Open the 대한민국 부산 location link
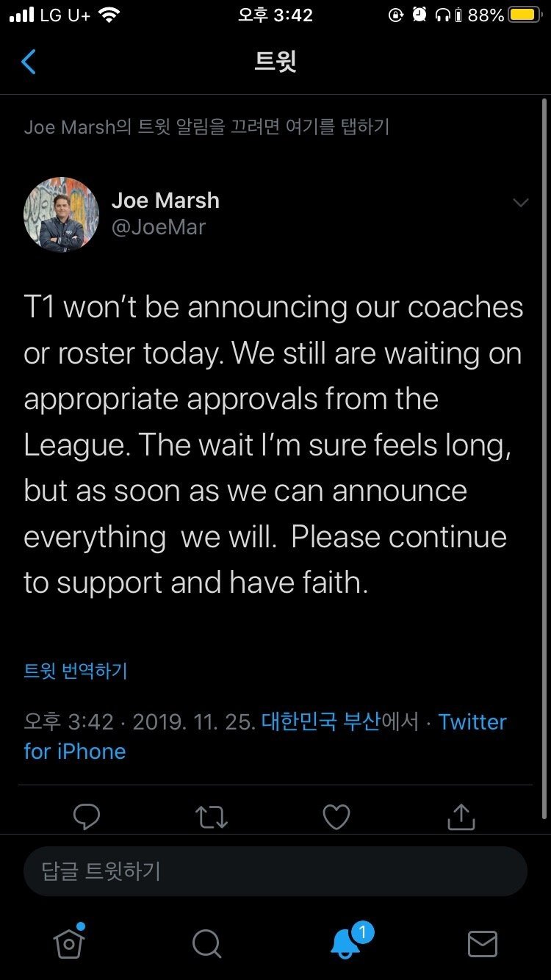 tap(320, 721)
